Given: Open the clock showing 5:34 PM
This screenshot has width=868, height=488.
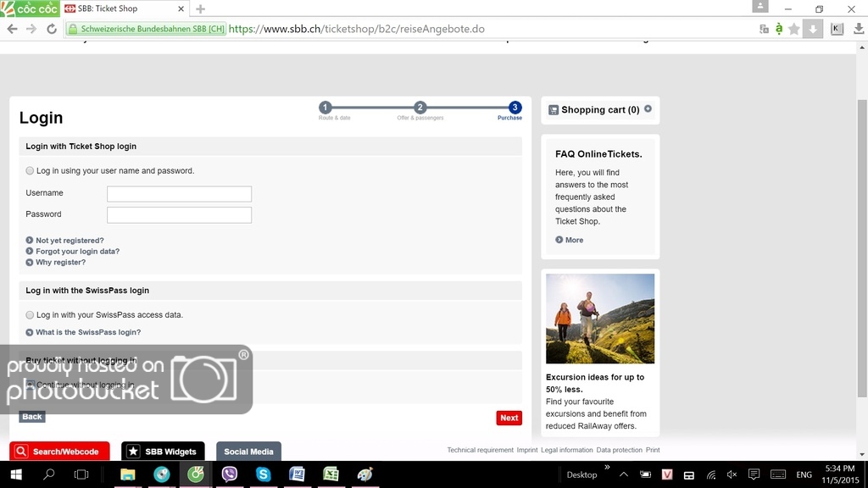Looking at the screenshot, I should pyautogui.click(x=839, y=474).
